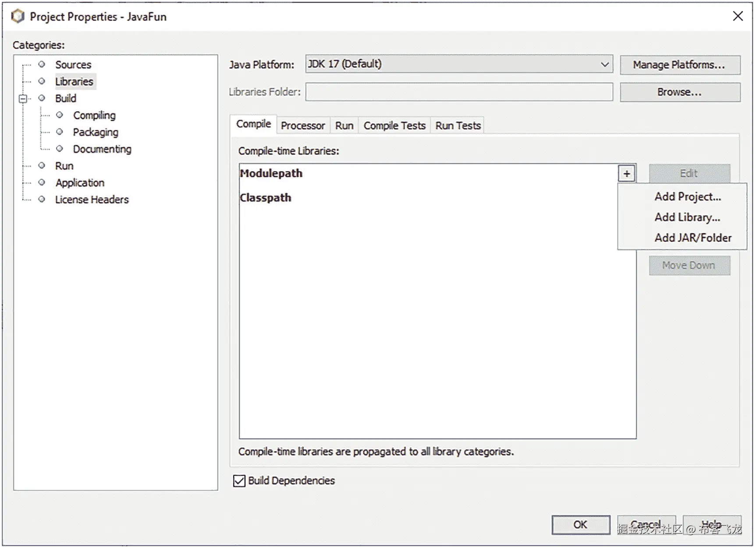The height and width of the screenshot is (549, 756).
Task: Click the Packaging node icon
Action: [60, 131]
